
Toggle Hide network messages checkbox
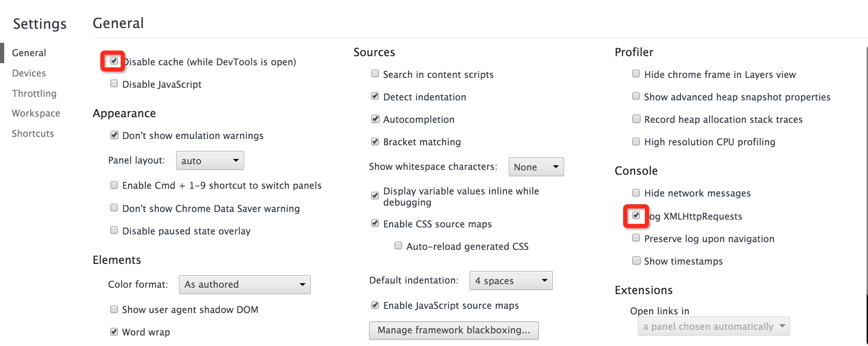(x=636, y=193)
